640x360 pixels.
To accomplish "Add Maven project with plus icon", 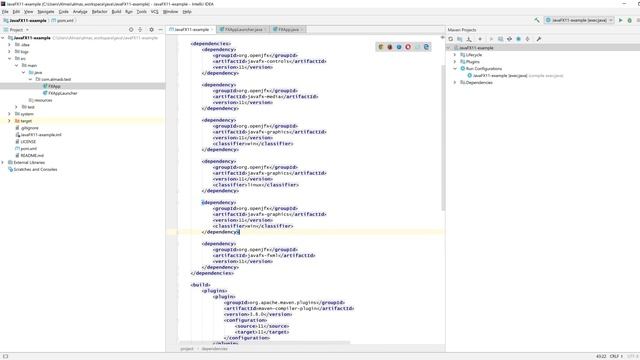I will click(x=480, y=39).
